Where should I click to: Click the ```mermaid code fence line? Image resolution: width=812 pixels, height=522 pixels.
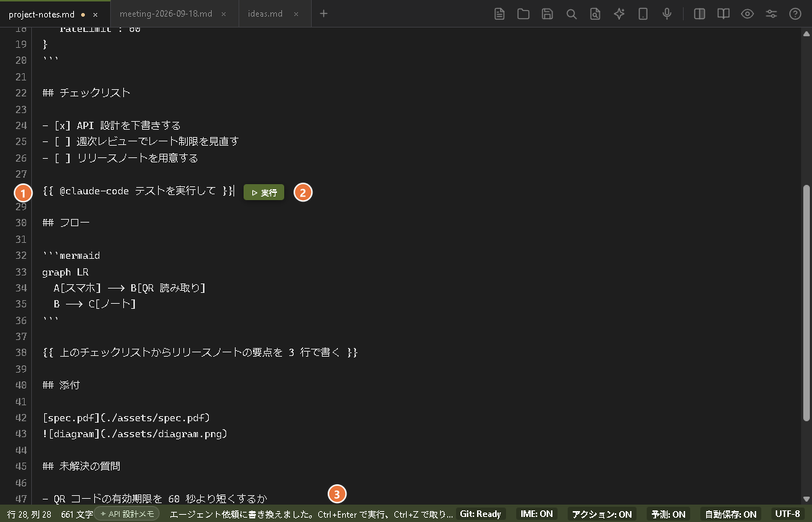click(71, 255)
